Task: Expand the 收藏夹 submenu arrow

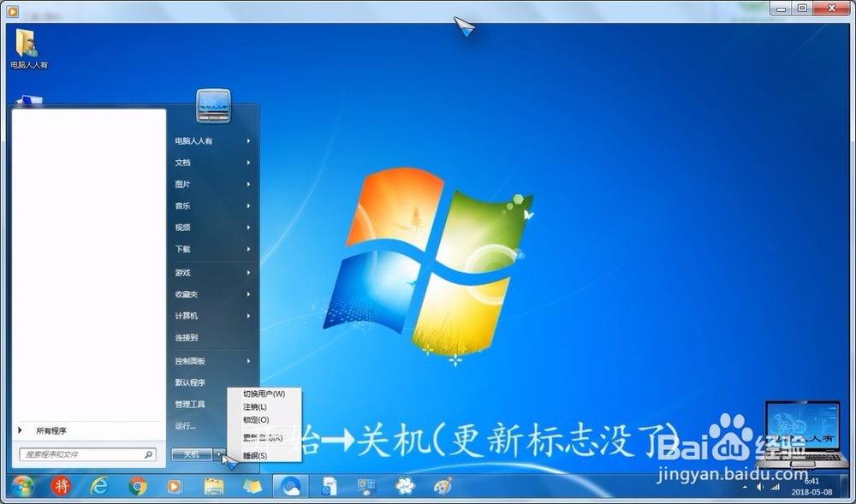Action: [x=248, y=294]
